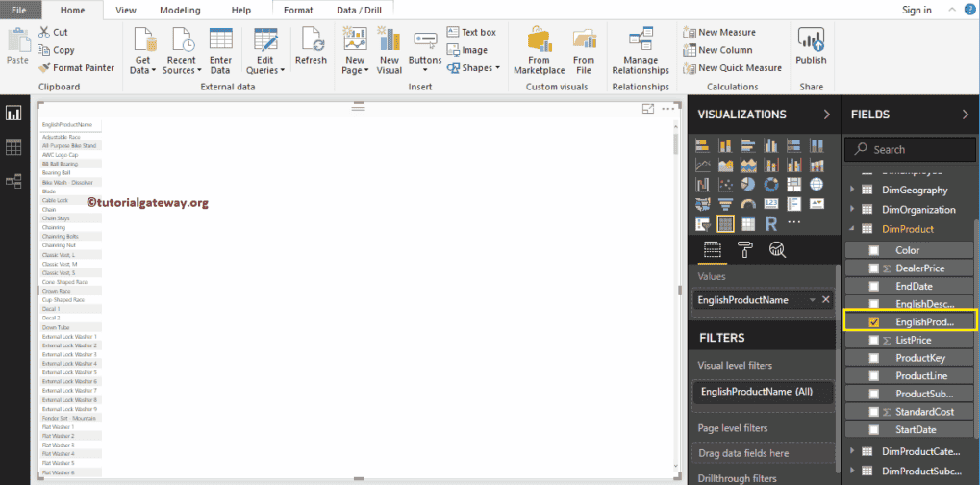
Task: Choose the R script visual
Action: [771, 223]
